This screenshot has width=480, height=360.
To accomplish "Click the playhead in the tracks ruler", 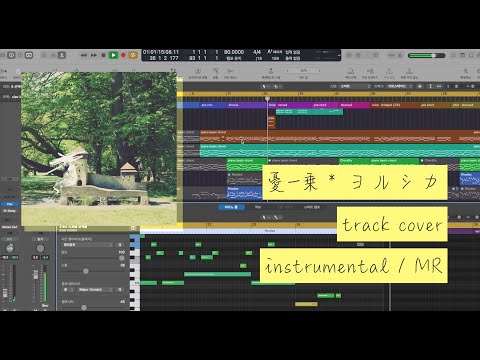I will coord(267,99).
